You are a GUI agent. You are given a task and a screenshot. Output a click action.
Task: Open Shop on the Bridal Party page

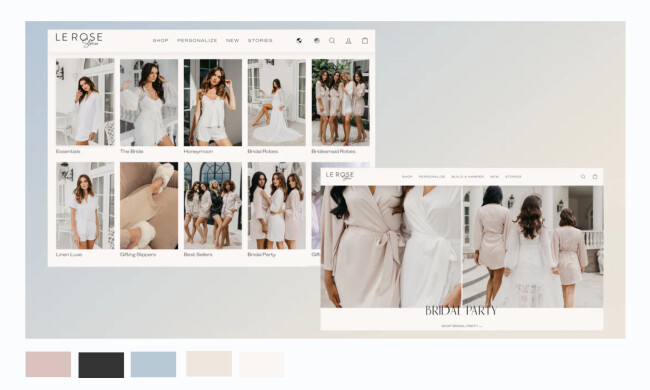[407, 177]
